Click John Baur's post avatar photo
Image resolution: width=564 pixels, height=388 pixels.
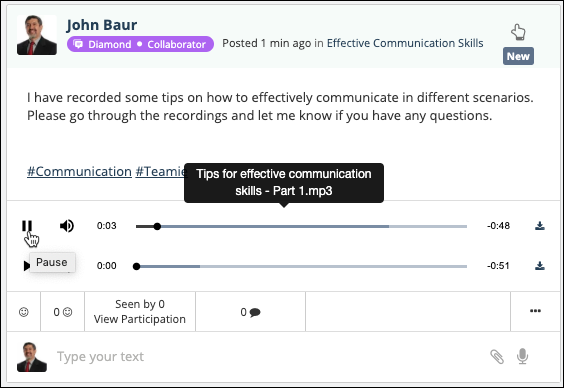[x=37, y=35]
